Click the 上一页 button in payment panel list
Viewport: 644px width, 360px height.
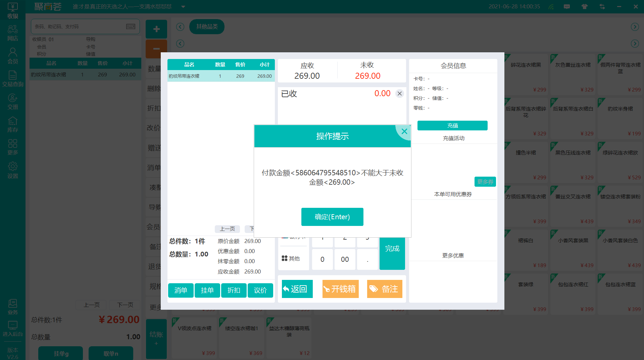227,229
